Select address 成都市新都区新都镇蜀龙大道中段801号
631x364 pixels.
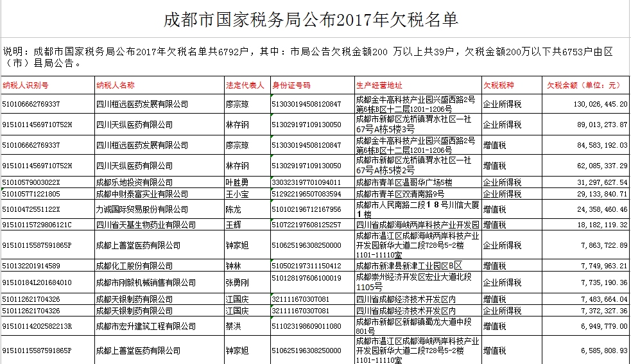pos(413,326)
